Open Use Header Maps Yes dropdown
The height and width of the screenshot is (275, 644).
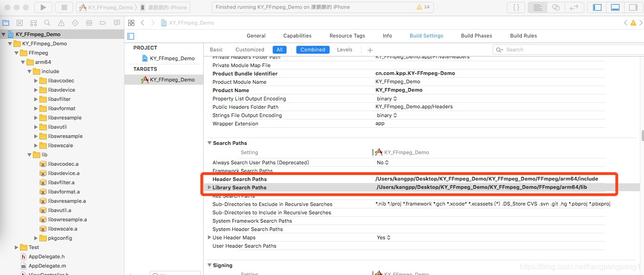[384, 237]
